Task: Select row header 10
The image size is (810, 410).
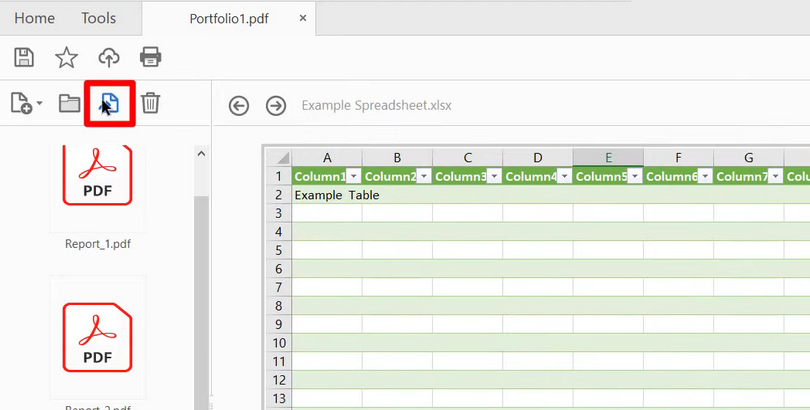Action: pyautogui.click(x=279, y=343)
